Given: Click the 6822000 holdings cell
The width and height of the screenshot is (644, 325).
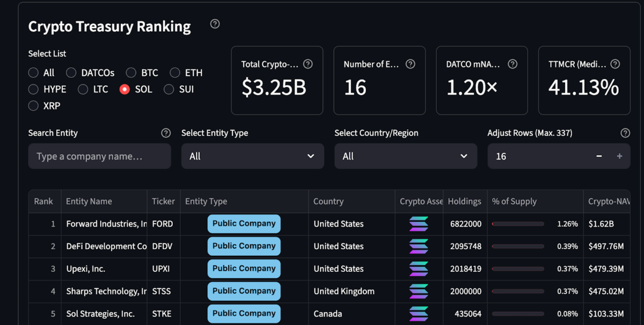Looking at the screenshot, I should coord(465,224).
